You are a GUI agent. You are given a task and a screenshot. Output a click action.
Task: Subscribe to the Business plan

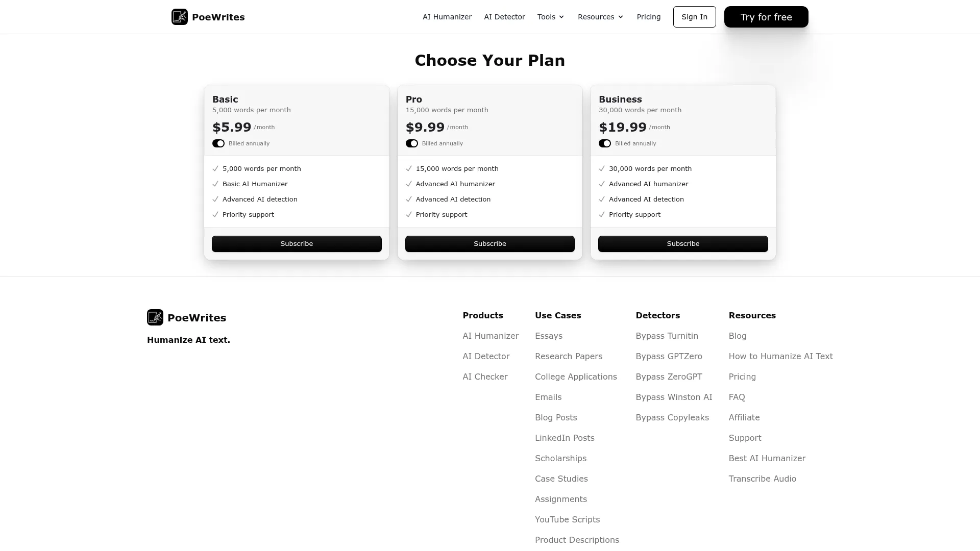tap(683, 244)
